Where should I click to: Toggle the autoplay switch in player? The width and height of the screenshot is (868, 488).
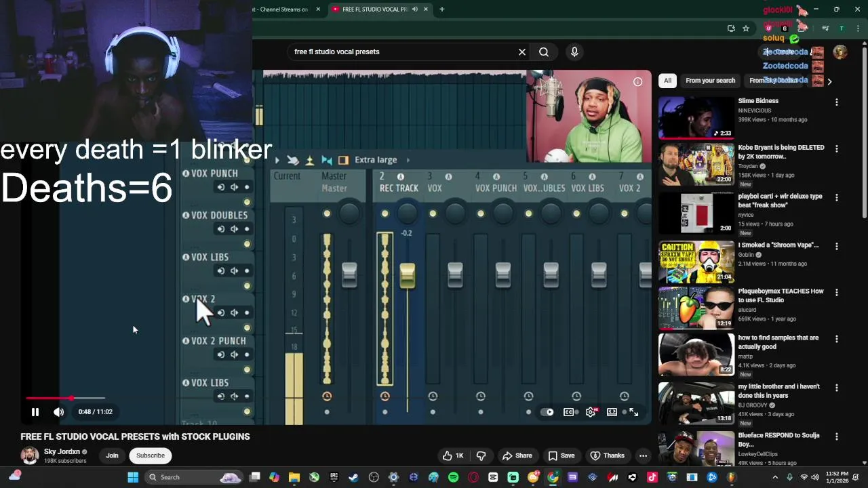click(x=547, y=412)
